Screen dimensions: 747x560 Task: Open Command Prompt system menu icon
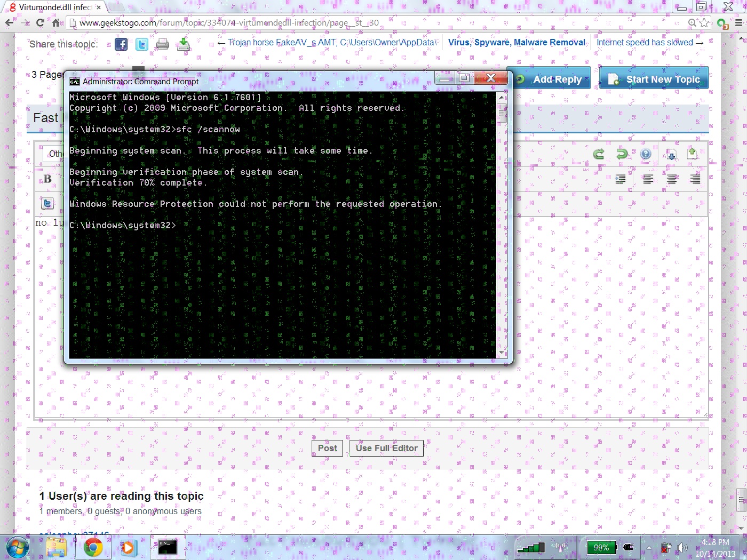click(x=75, y=82)
